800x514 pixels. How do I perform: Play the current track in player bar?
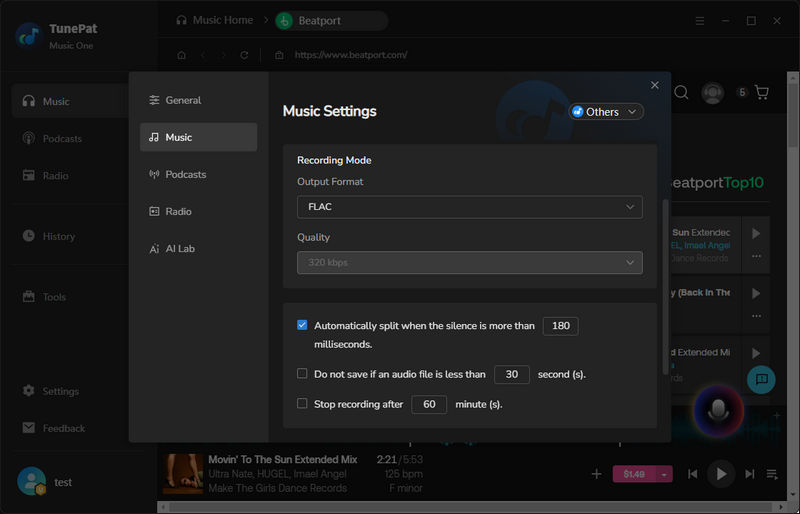[x=721, y=474]
